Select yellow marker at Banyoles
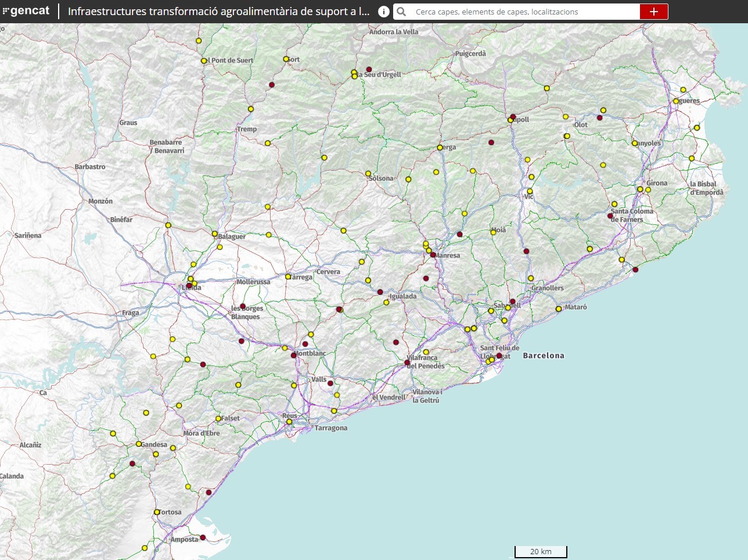This screenshot has width=748, height=560. [635, 143]
